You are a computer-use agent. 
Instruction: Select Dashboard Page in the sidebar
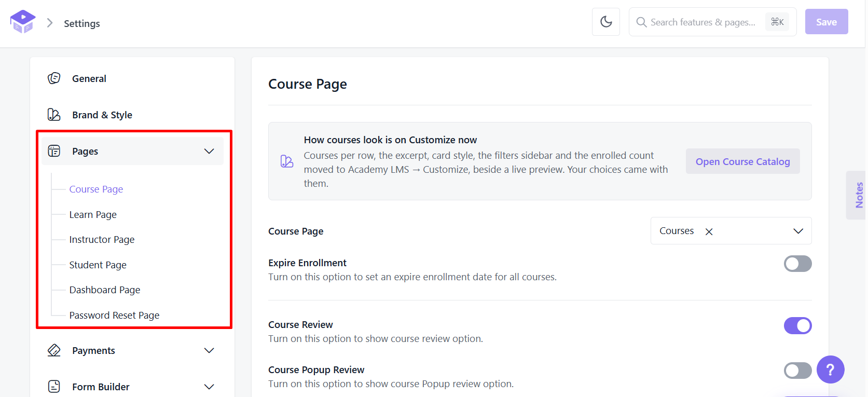[105, 290]
